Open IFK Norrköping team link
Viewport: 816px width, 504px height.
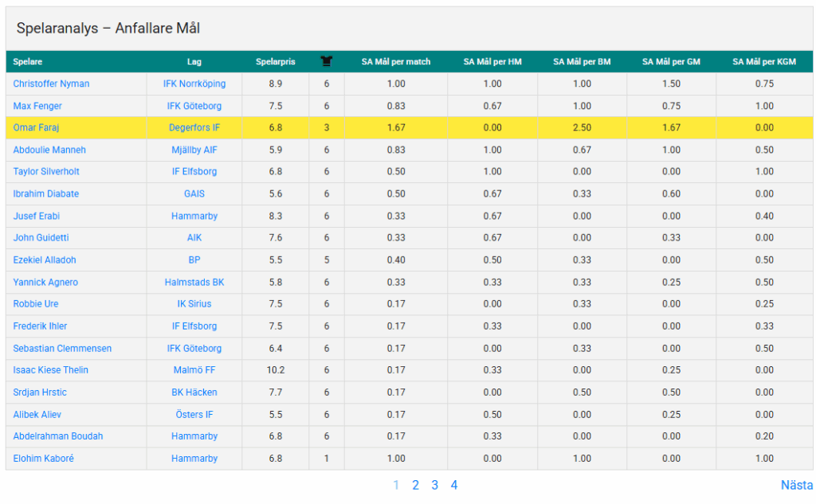tap(194, 84)
